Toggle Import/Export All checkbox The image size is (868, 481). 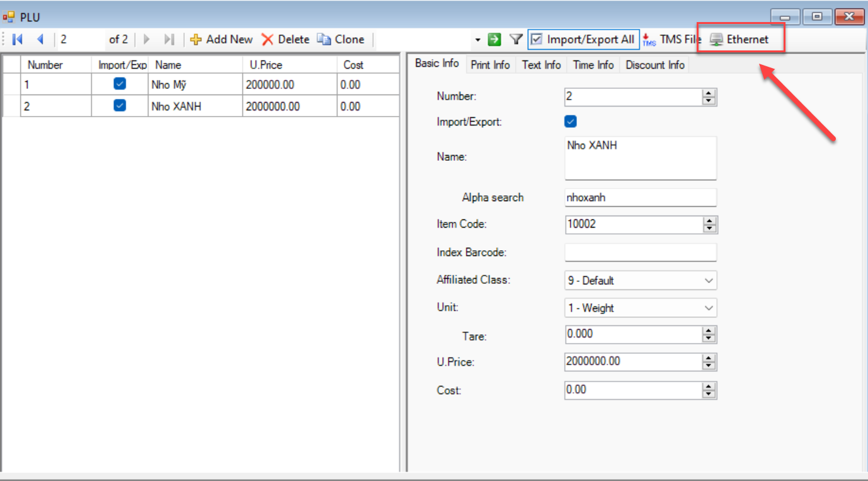point(537,40)
